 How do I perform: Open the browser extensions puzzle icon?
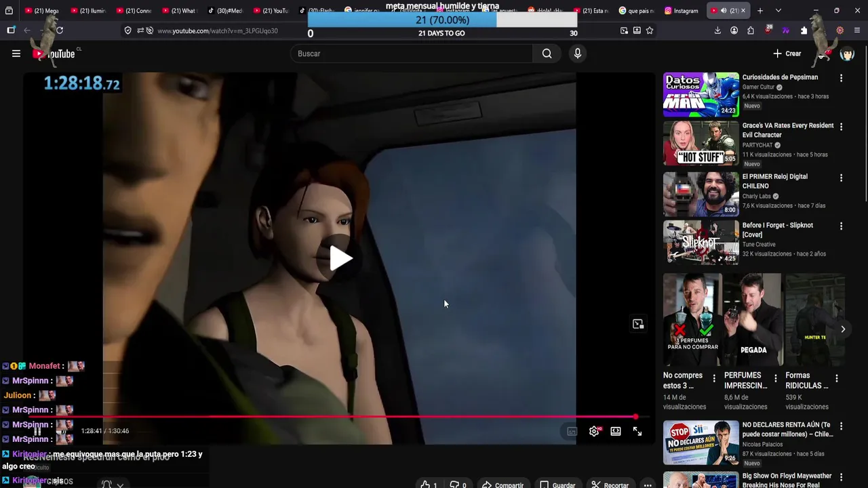[x=751, y=30]
